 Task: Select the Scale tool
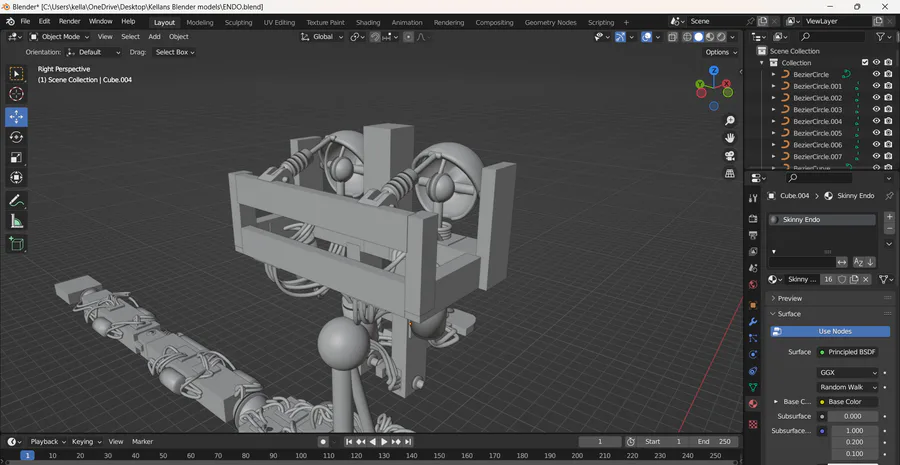click(x=16, y=157)
